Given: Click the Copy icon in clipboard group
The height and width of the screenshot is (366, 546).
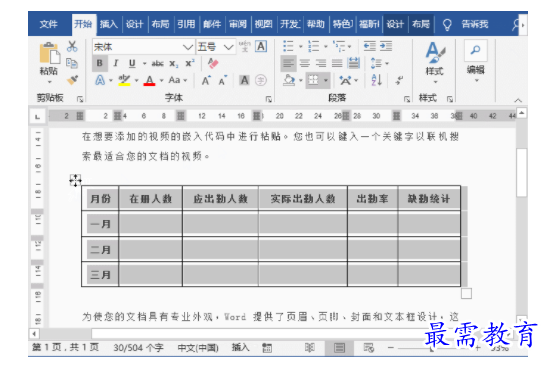Looking at the screenshot, I should tap(72, 63).
